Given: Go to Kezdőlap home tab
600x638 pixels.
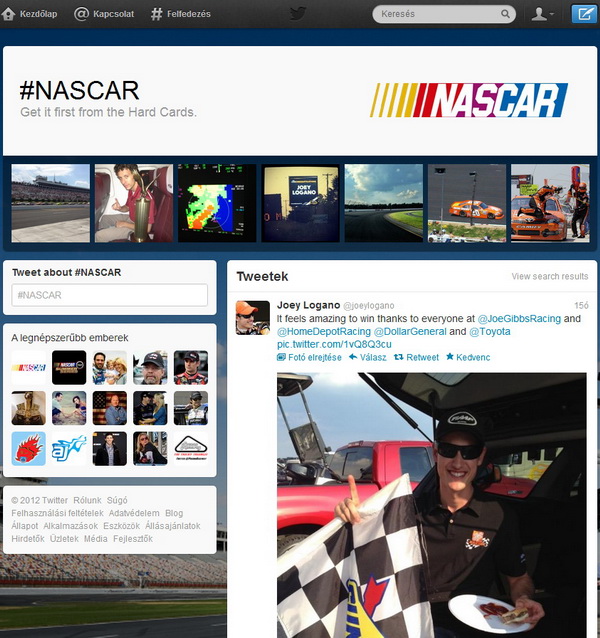Looking at the screenshot, I should (29, 14).
